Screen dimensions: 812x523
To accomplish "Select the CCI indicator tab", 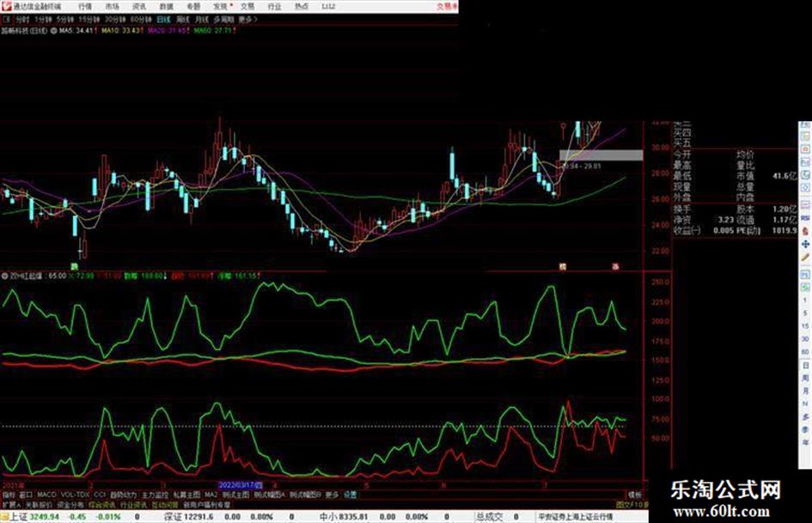I will click(100, 495).
